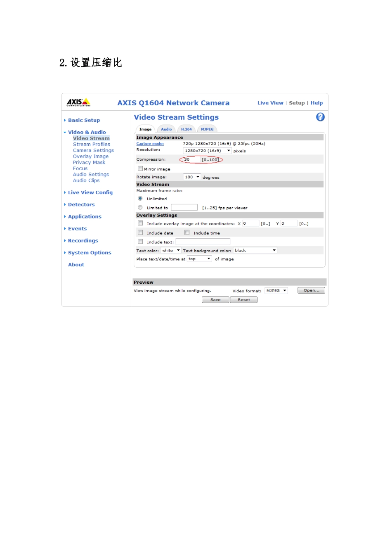Image resolution: width=392 pixels, height=555 pixels.
Task: Click the Include text input box
Action: coord(203,242)
